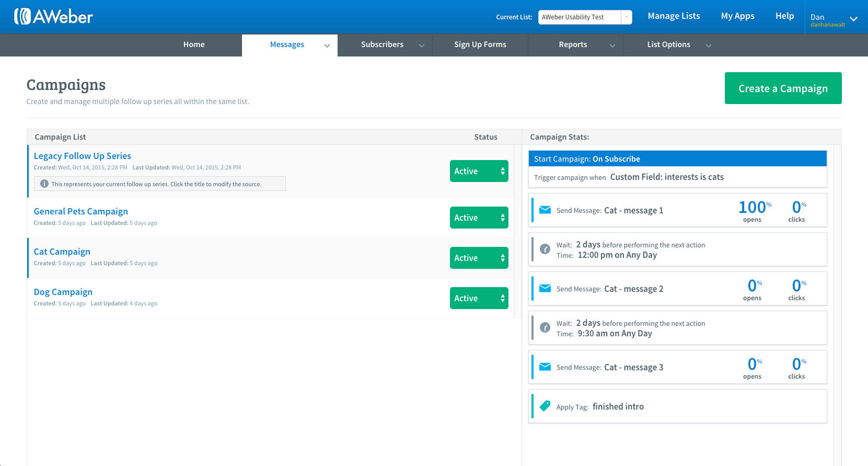The image size is (868, 466).
Task: Open the Sign Up Forms tab
Action: click(x=480, y=44)
